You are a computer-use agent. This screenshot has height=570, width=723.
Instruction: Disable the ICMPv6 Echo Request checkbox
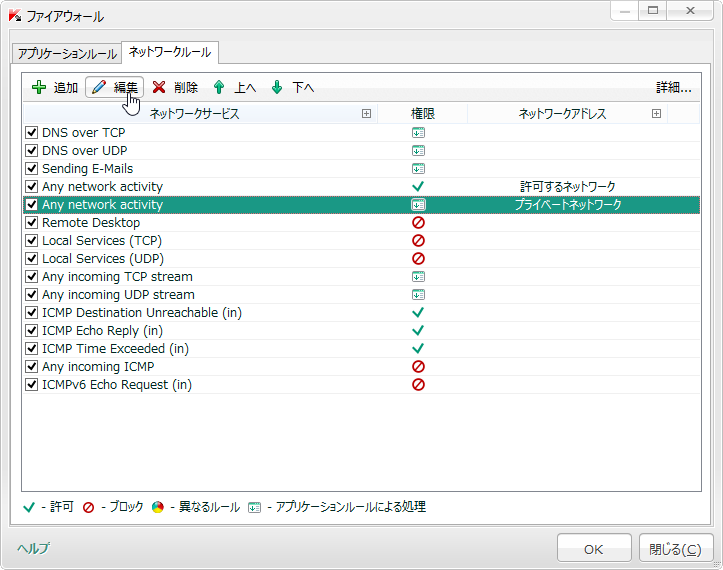pyautogui.click(x=31, y=385)
